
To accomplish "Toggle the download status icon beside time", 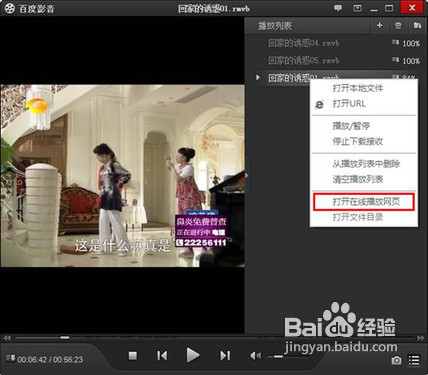I will [x=10, y=358].
